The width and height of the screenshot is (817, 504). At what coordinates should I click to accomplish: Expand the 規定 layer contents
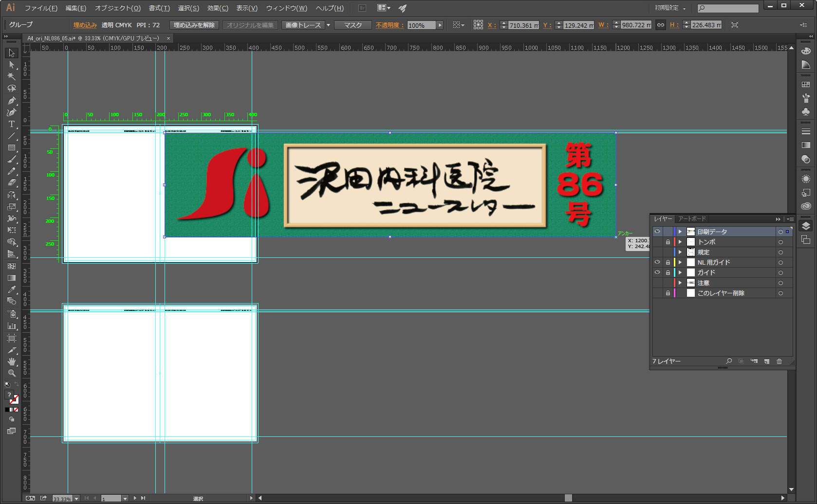[680, 252]
